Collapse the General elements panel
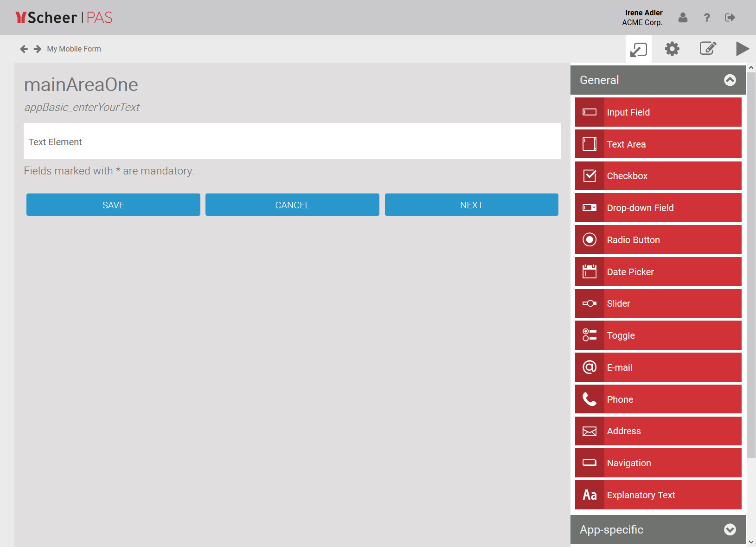The image size is (756, 547). pyautogui.click(x=730, y=80)
